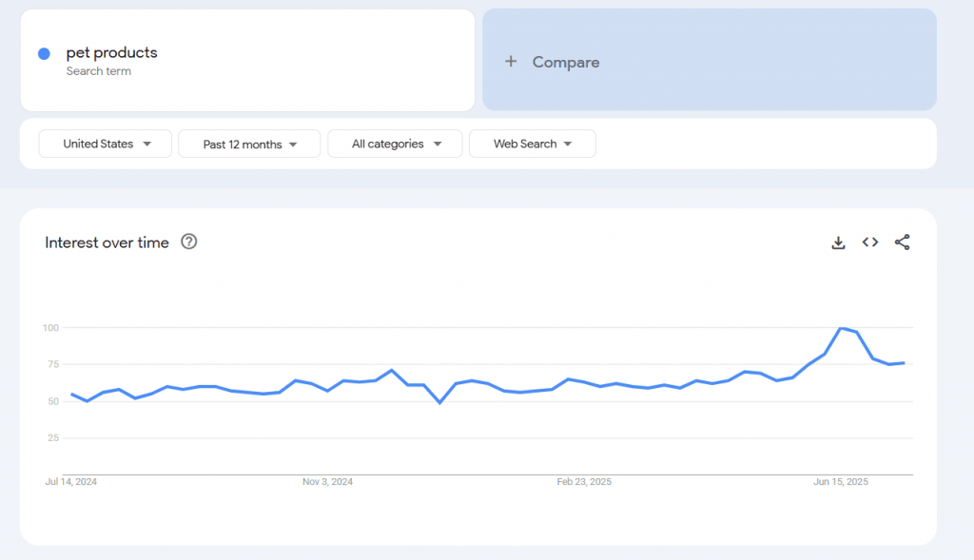Edit the pet products search term
974x560 pixels.
[112, 53]
